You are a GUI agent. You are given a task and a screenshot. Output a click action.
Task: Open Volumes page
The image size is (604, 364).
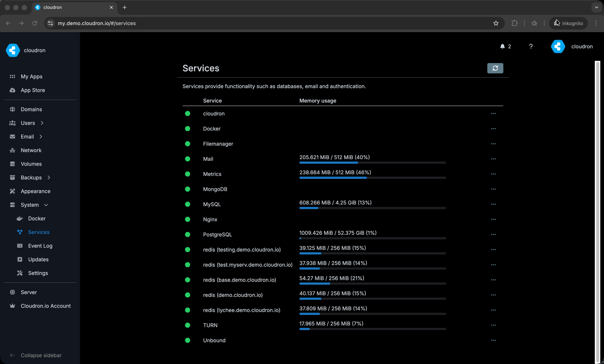[x=31, y=164]
